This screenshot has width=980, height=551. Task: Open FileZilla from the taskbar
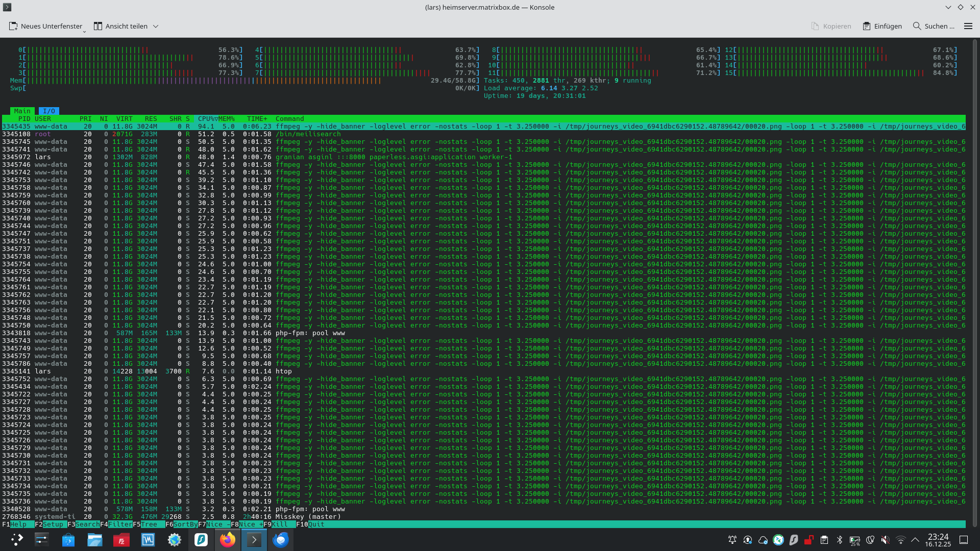pos(121,540)
